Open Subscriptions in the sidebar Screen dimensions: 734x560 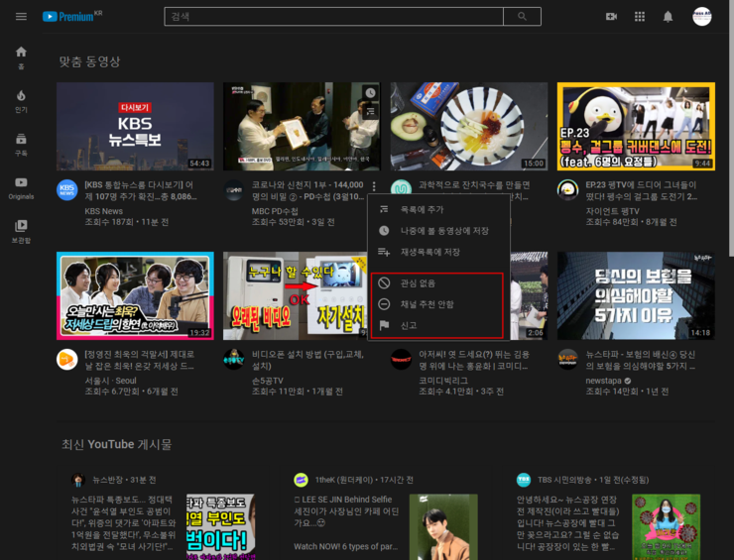click(21, 145)
